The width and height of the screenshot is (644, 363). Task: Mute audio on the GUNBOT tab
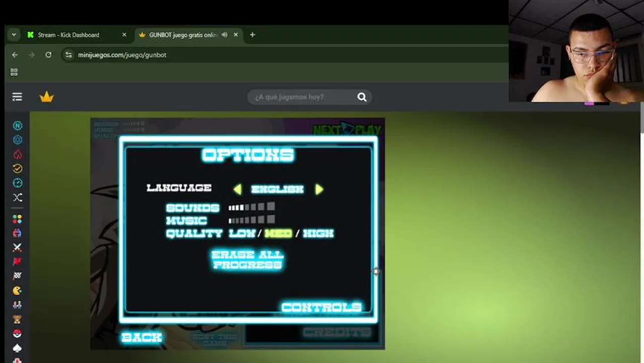224,35
